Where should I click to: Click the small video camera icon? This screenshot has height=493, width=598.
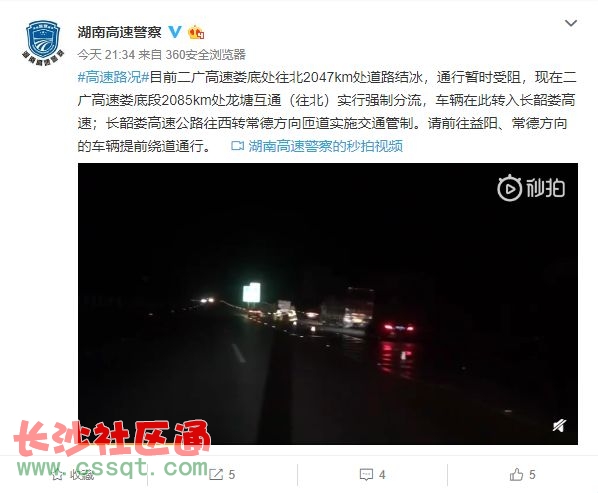click(x=237, y=146)
